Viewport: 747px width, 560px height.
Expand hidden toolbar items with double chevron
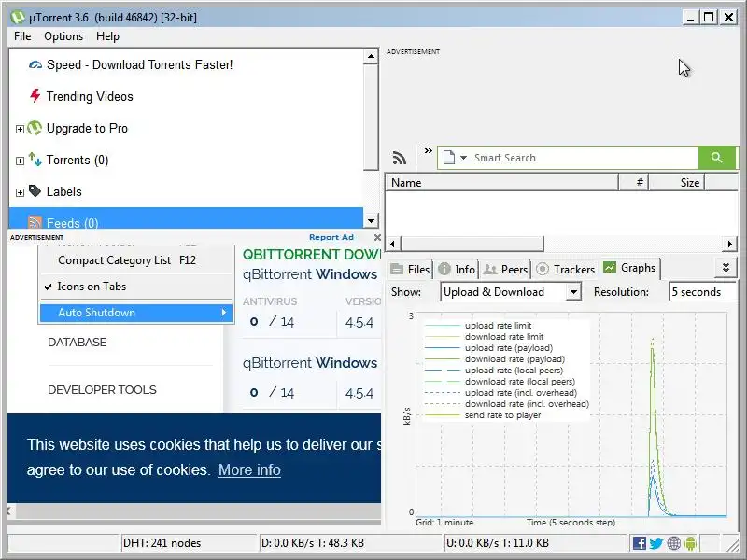[428, 151]
